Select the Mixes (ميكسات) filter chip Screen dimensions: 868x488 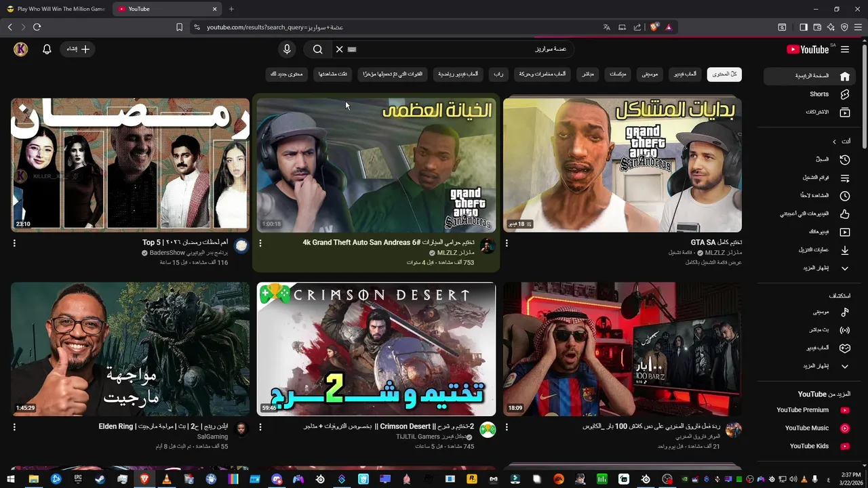click(x=617, y=74)
